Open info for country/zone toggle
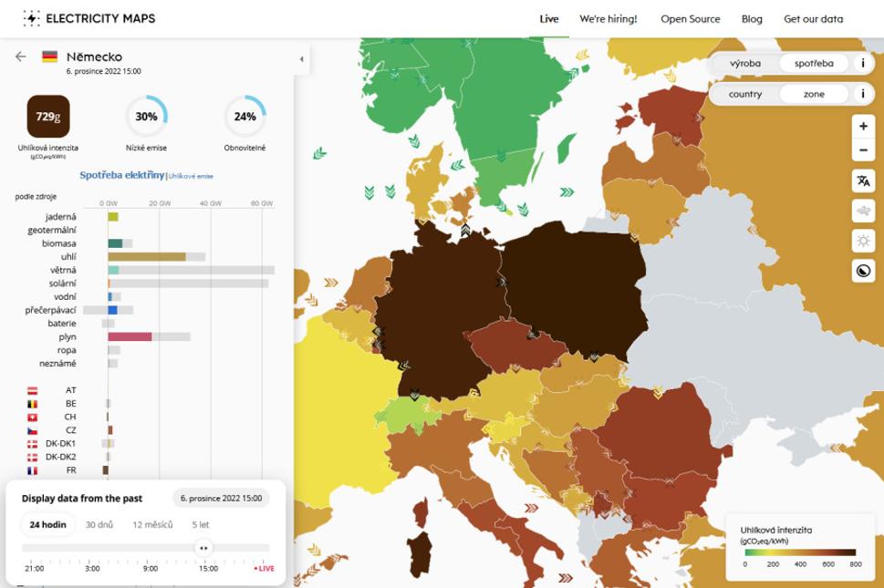Screen dimensions: 884x588 tap(863, 94)
